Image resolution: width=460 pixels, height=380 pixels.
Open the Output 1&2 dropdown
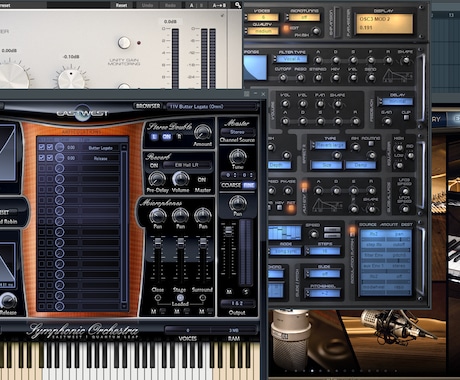(x=237, y=303)
